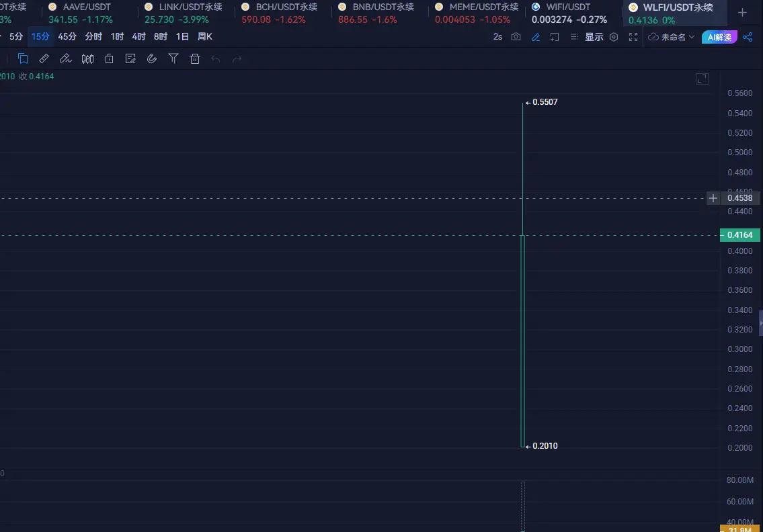
Task: Click the AI解读 button
Action: [719, 37]
